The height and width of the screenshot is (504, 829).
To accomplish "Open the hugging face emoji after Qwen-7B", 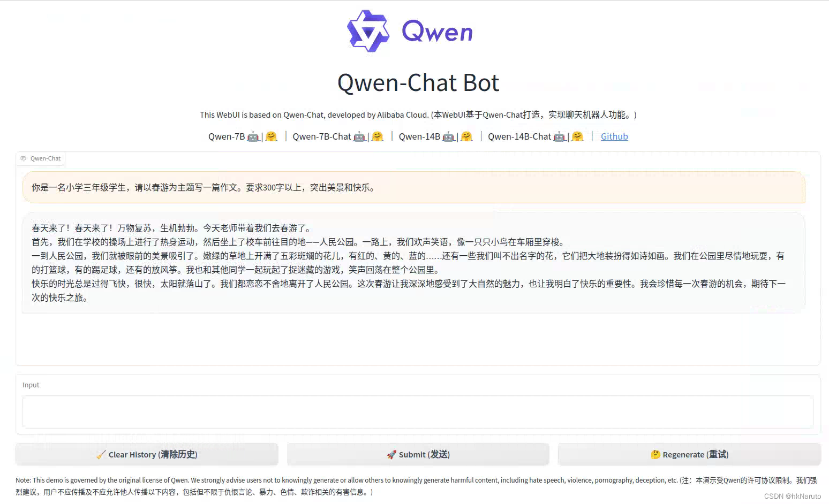I will (272, 136).
